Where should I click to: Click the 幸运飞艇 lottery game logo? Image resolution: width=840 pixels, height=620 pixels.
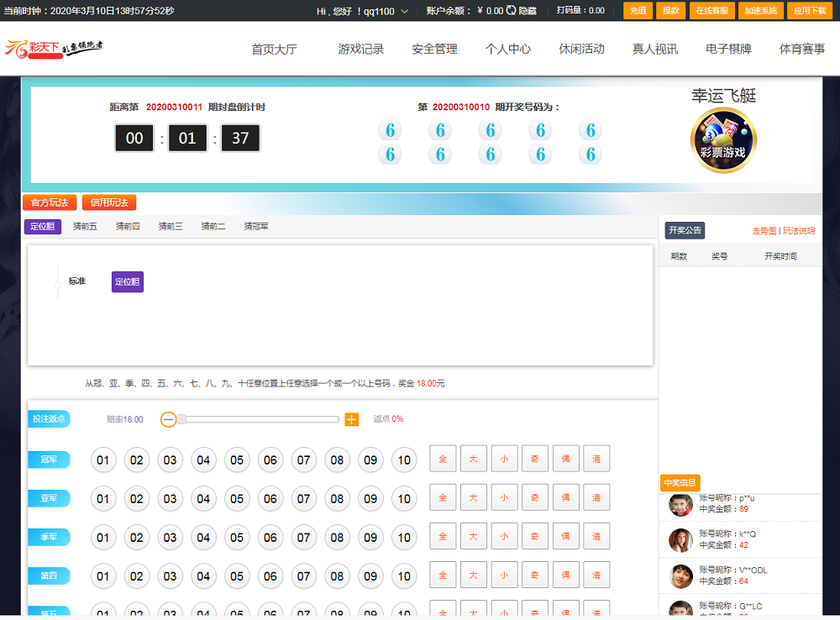pos(723,141)
